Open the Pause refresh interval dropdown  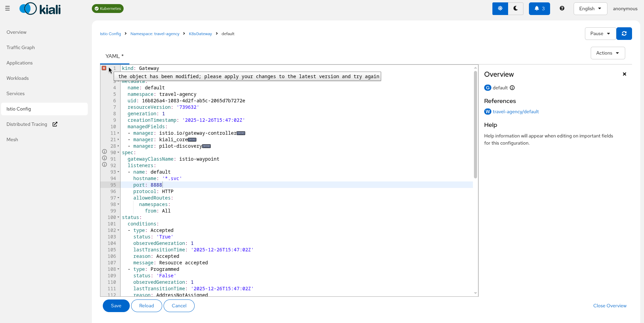click(600, 33)
